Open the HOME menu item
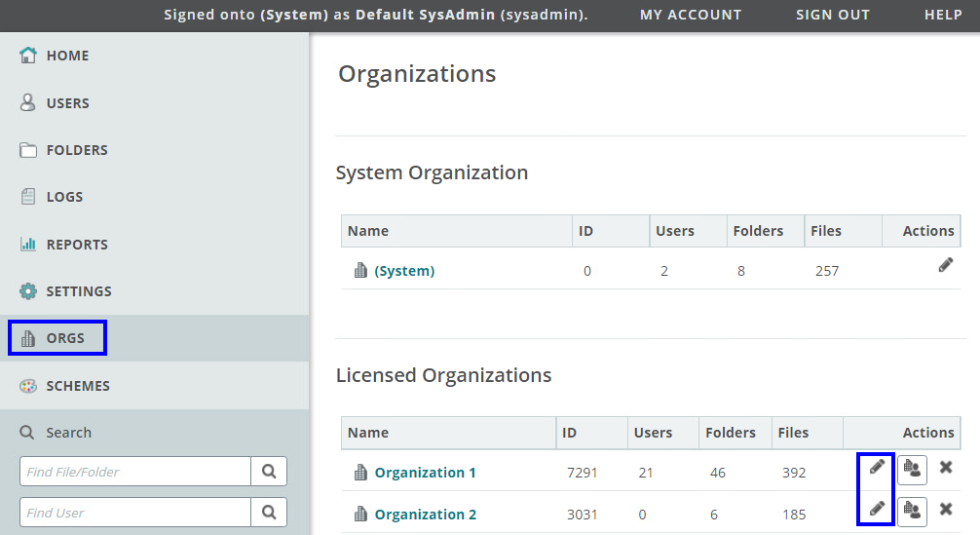The width and height of the screenshot is (980, 535). 67,56
